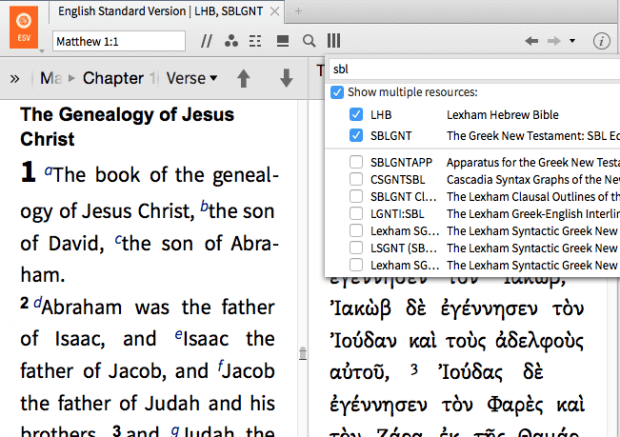
Task: Close the English Standard Version tab
Action: coord(274,11)
